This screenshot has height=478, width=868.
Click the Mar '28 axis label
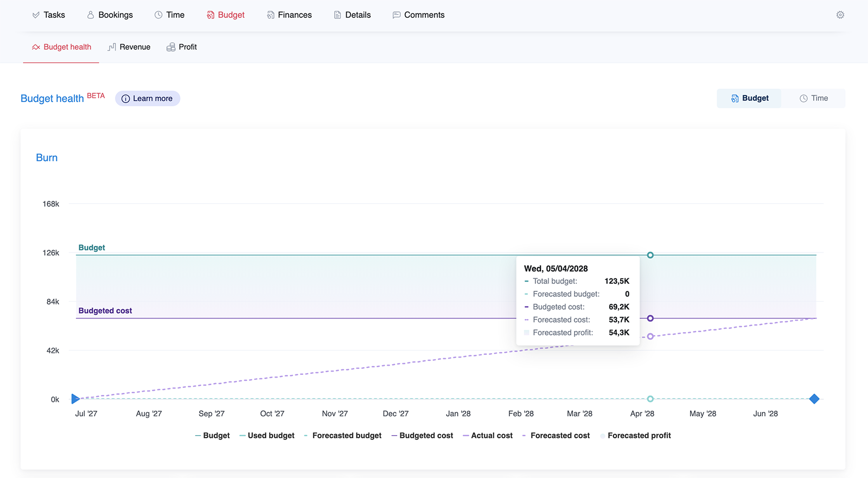point(579,414)
